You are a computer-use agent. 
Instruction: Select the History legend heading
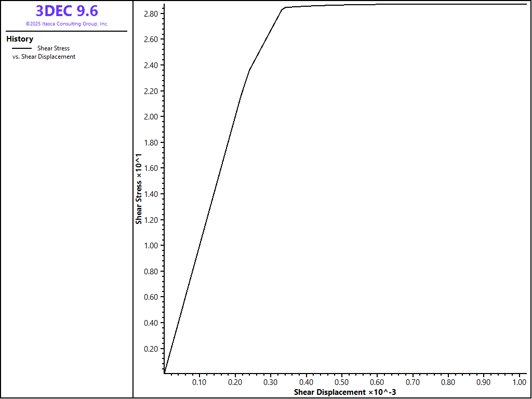click(20, 39)
